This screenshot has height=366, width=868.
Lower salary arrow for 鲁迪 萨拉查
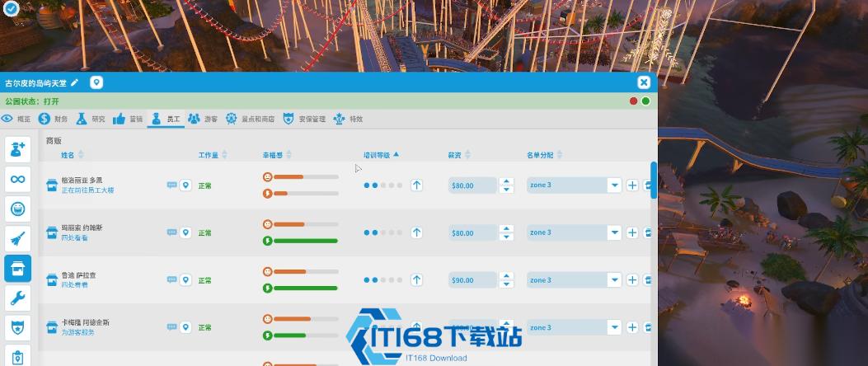tap(506, 284)
